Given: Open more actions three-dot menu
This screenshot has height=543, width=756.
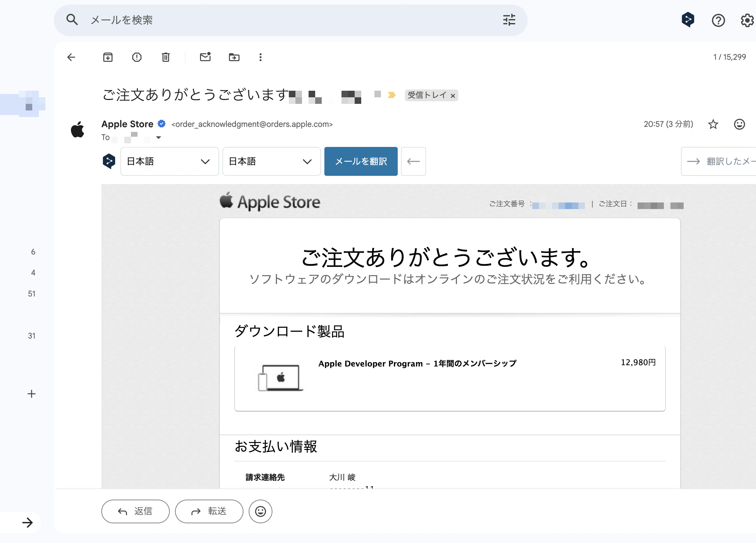Looking at the screenshot, I should (x=260, y=57).
